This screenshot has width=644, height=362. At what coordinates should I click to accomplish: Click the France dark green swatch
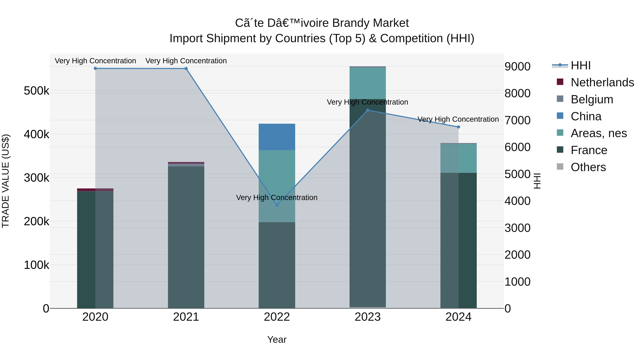coord(560,150)
